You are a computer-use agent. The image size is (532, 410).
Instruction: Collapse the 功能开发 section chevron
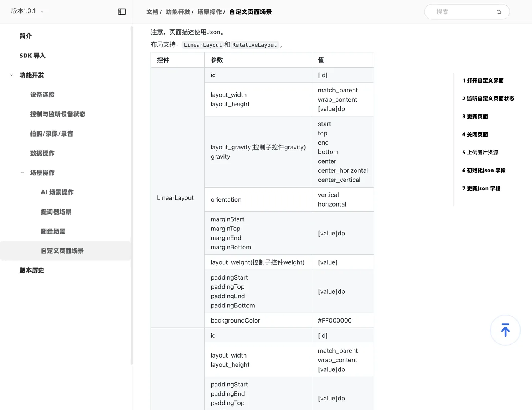11,75
